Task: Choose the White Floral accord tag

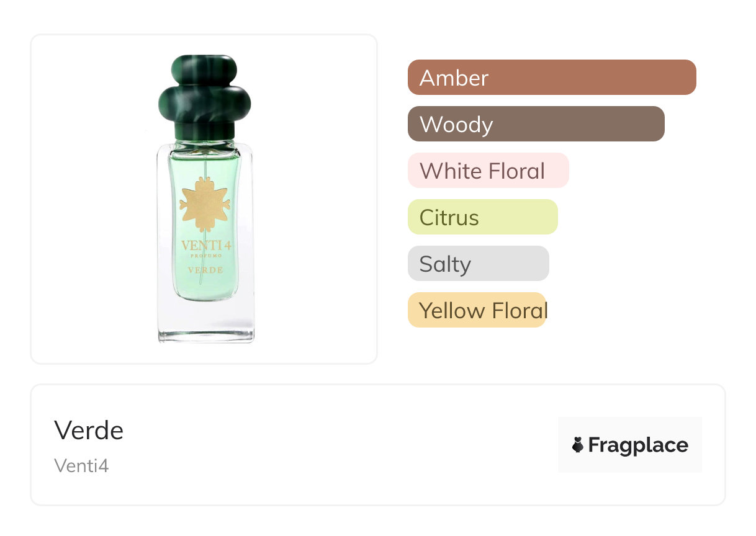Action: pos(488,171)
